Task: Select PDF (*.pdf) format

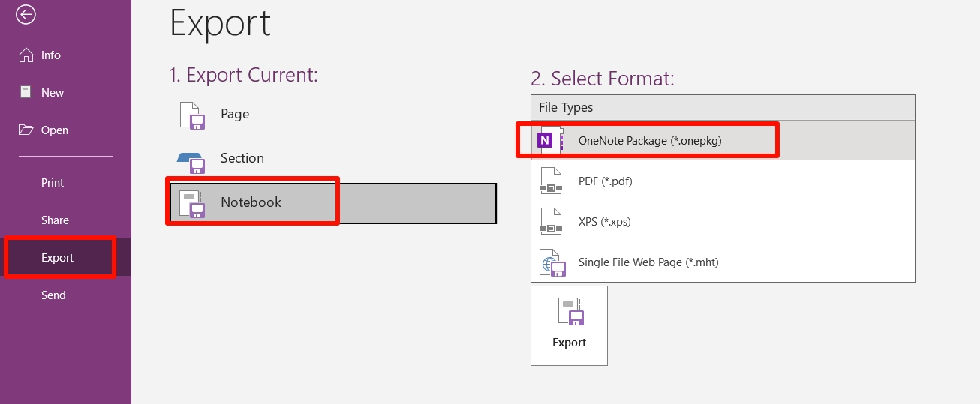Action: (x=723, y=181)
